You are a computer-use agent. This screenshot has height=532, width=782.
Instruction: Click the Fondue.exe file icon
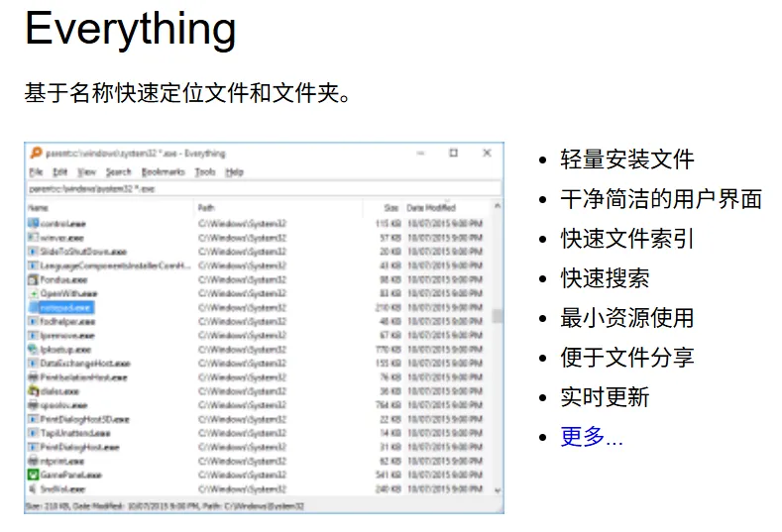pos(33,279)
